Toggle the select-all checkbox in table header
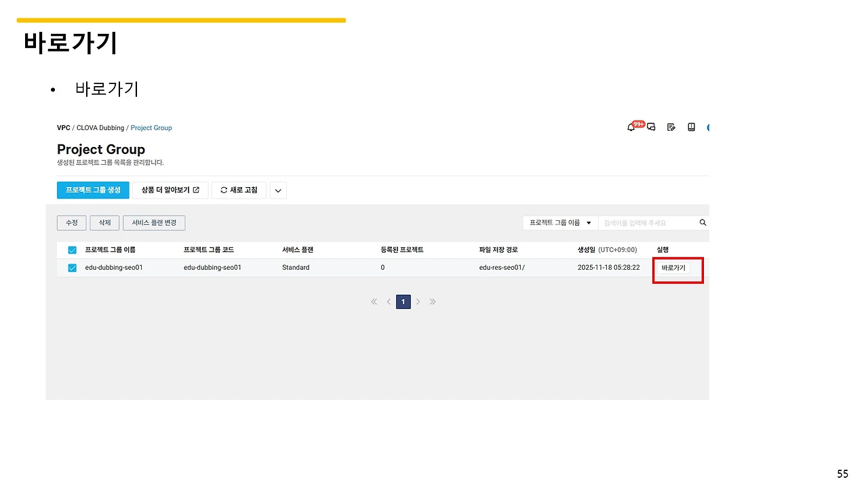 pyautogui.click(x=73, y=250)
